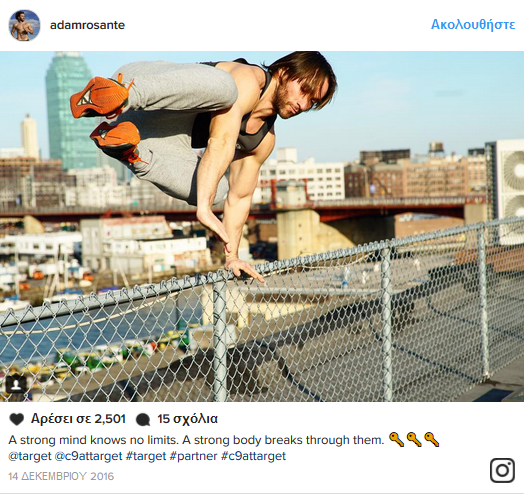Open adamrosante's profile picture avatar

pyautogui.click(x=24, y=25)
